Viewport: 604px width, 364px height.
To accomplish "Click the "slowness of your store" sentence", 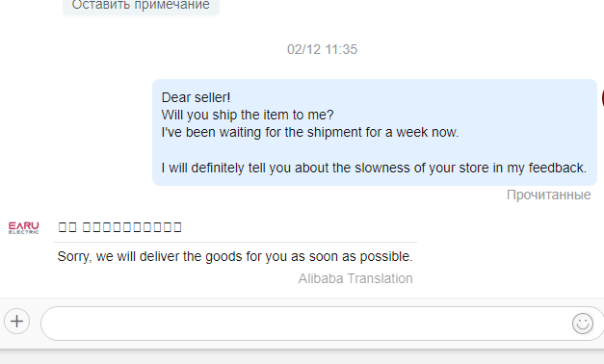I will click(x=374, y=168).
